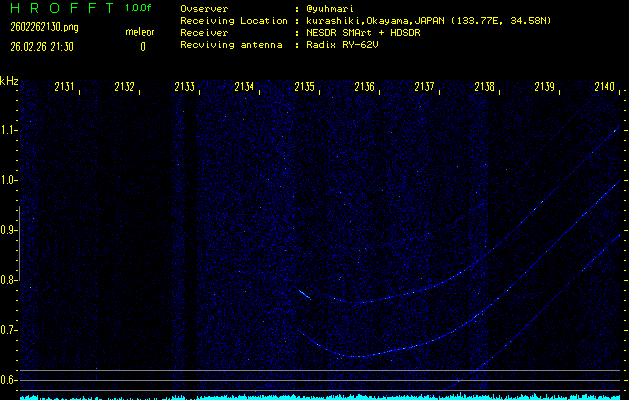Click the 2140 time marker
Image resolution: width=629 pixels, height=400 pixels.
604,87
